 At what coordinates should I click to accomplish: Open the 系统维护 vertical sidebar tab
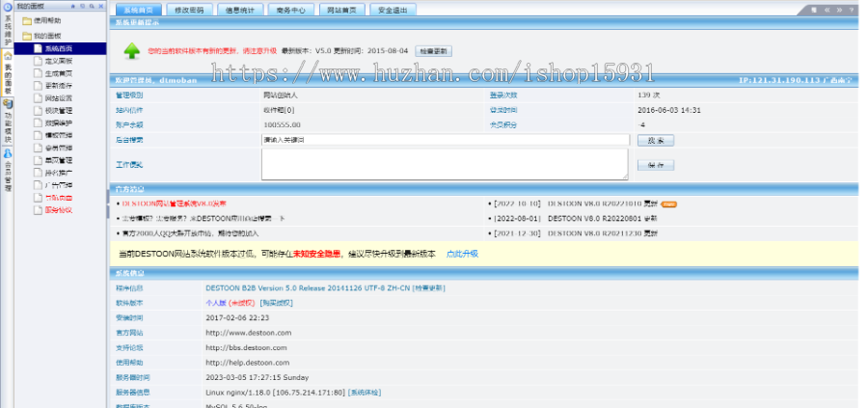click(x=7, y=25)
